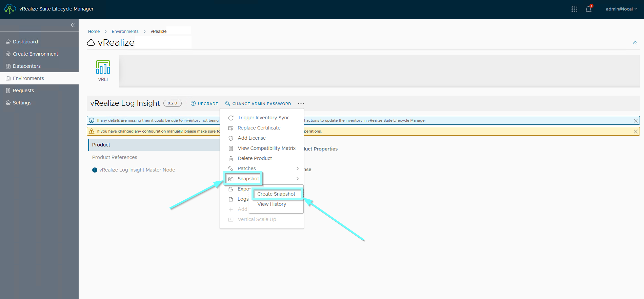Click the Export icon in the menu
This screenshot has width=644, height=299.
[x=231, y=189]
